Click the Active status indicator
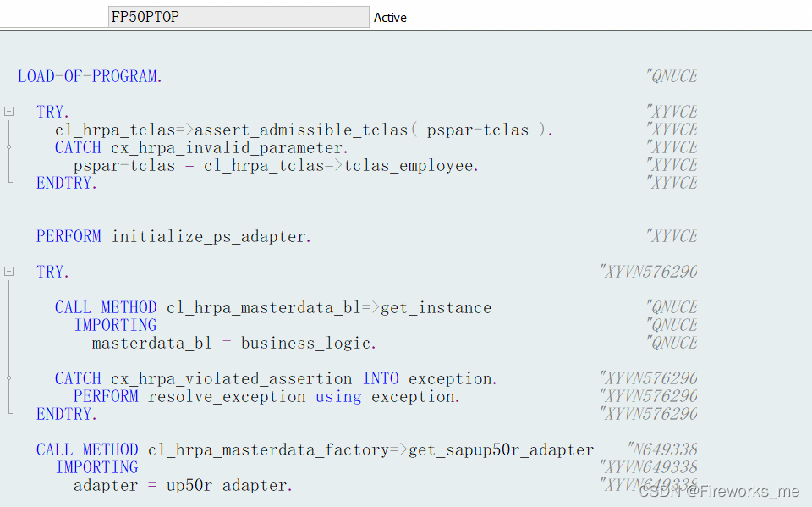The image size is (812, 507). pyautogui.click(x=390, y=17)
